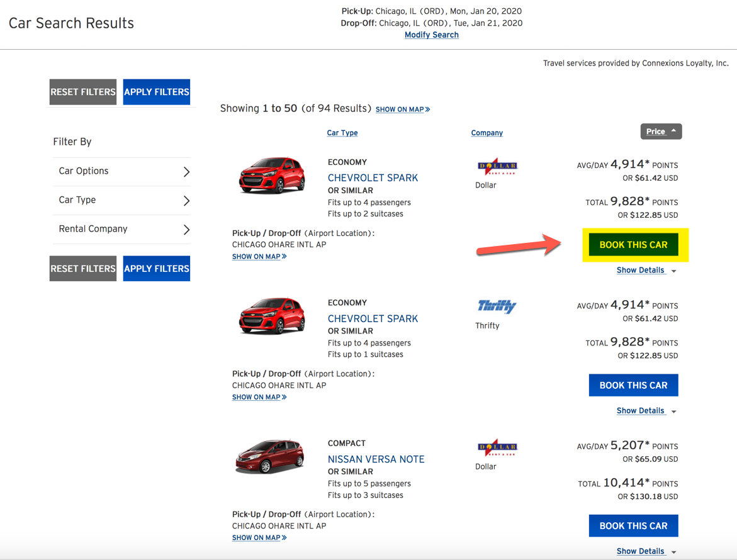Book the Nissan Versa Note car
This screenshot has height=560, width=737.
click(633, 525)
